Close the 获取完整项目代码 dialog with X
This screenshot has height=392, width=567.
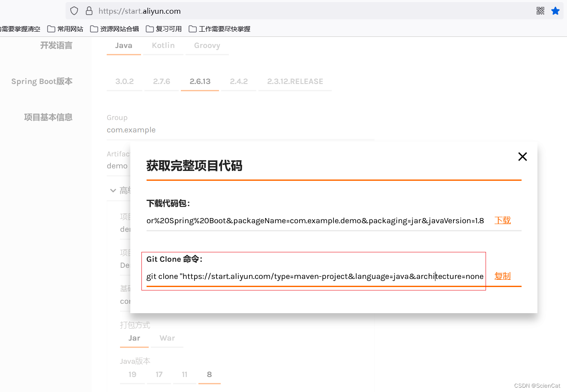tap(522, 156)
